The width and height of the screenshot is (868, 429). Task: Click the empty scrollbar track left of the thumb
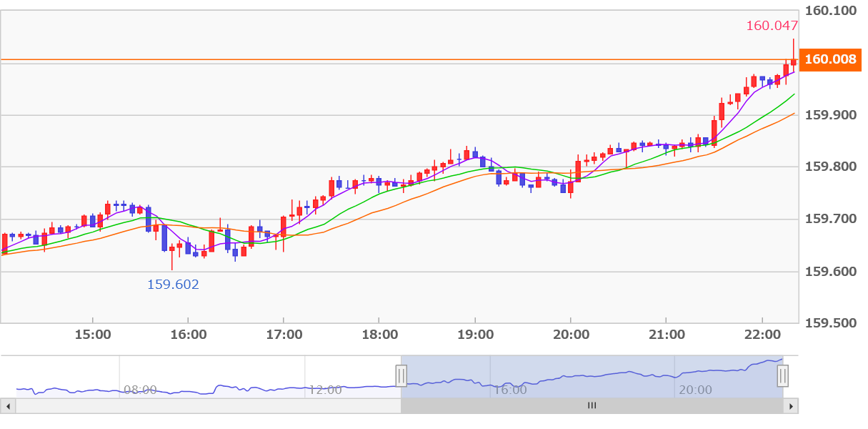click(x=207, y=406)
